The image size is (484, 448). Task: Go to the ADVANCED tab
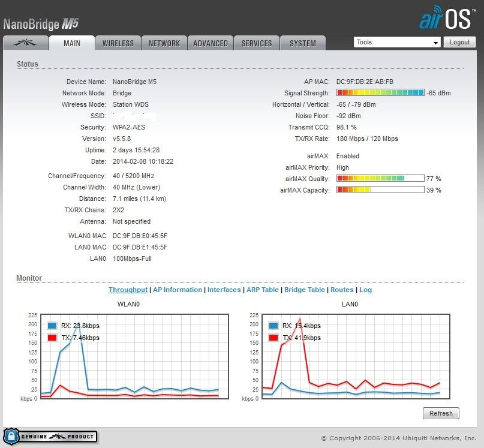point(211,43)
